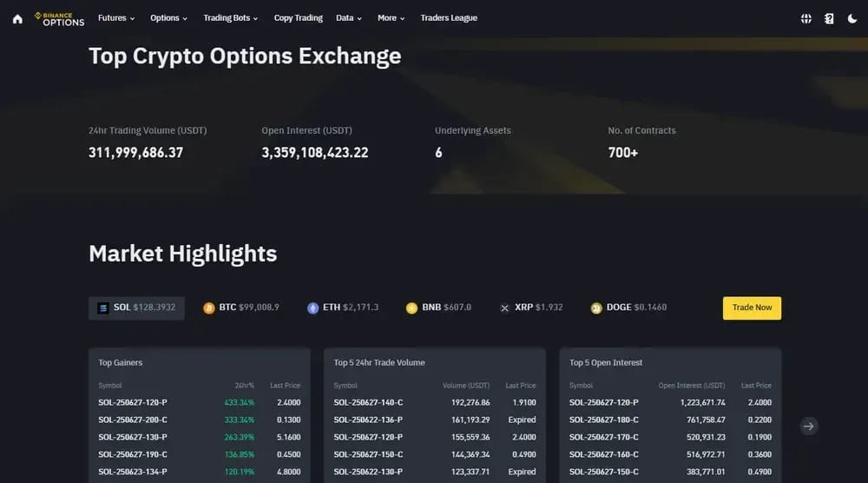Click the 700+ contracts figure
868x483 pixels.
pyautogui.click(x=622, y=153)
